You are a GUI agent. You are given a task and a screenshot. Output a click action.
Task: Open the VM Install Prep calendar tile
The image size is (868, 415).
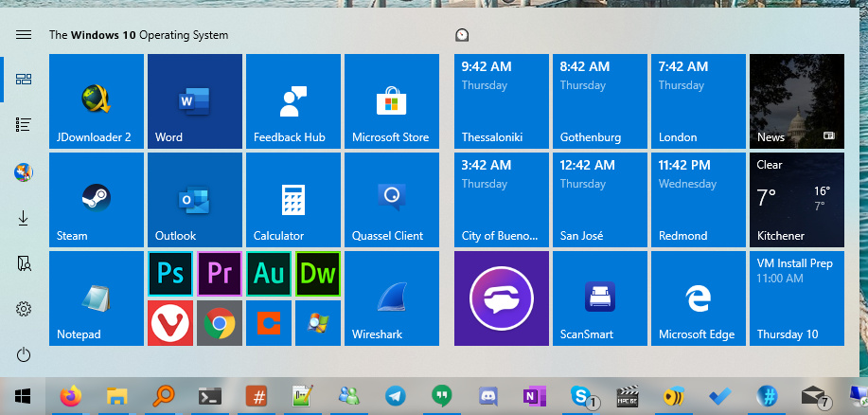(x=797, y=298)
